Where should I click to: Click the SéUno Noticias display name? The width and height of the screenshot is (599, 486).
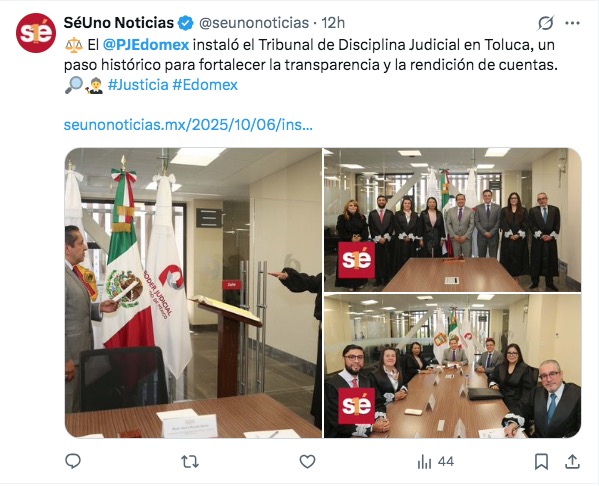119,23
